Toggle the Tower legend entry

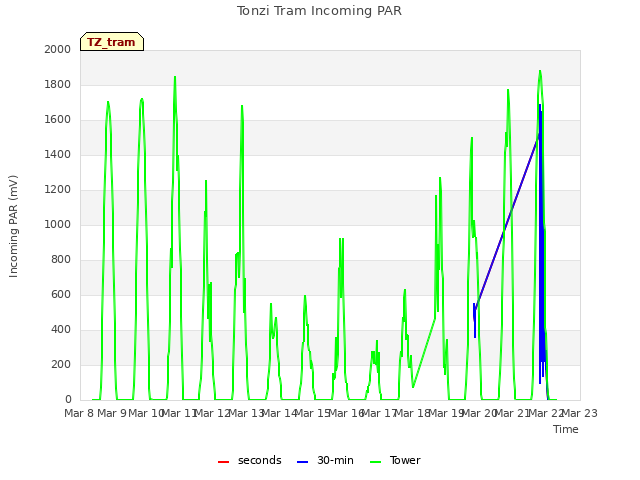(395, 460)
